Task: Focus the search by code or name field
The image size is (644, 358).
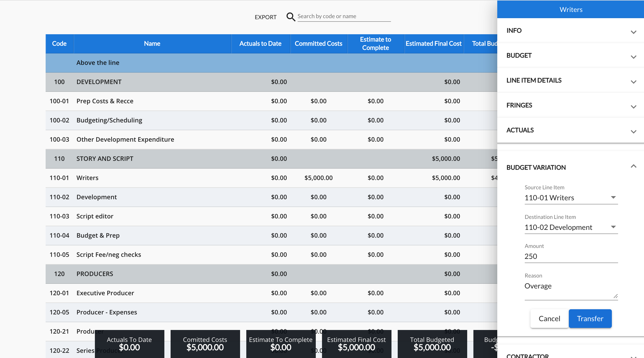Action: pyautogui.click(x=344, y=16)
